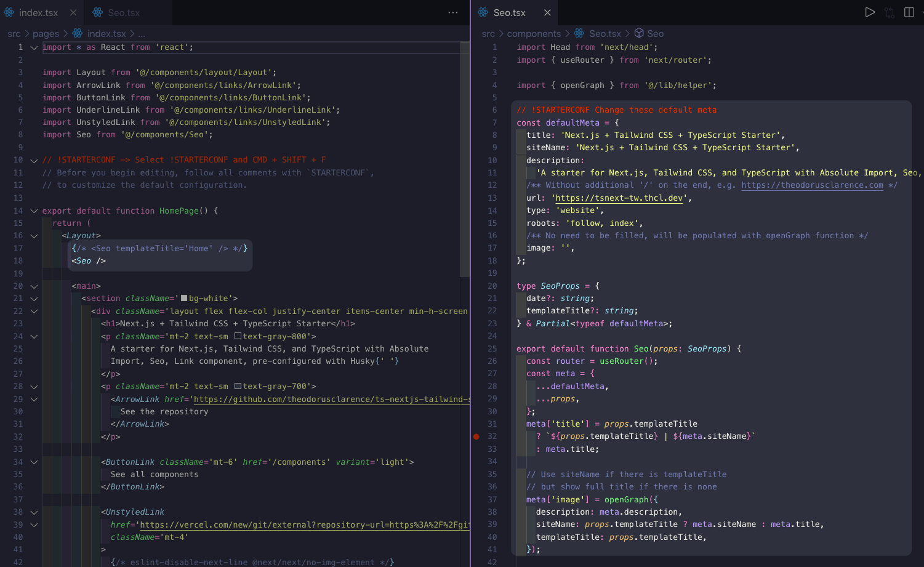Open the bg-white color swatch
This screenshot has height=567, width=924.
pos(184,299)
